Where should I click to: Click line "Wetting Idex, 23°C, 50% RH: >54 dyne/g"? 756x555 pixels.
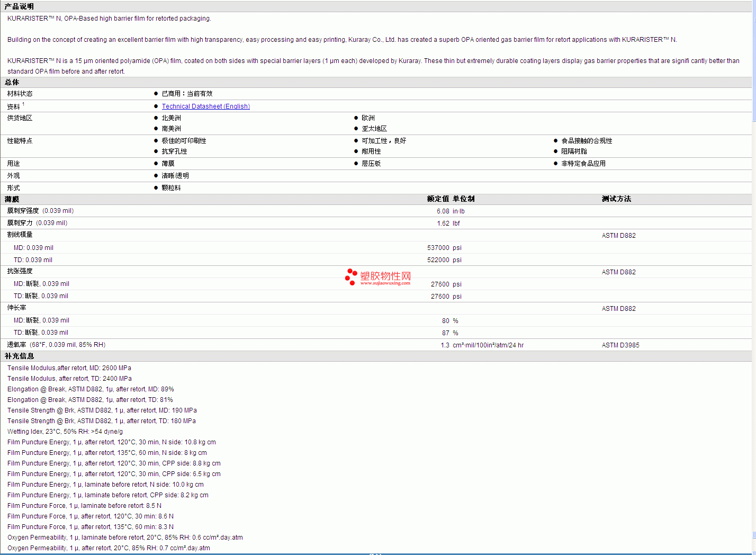[x=65, y=432]
